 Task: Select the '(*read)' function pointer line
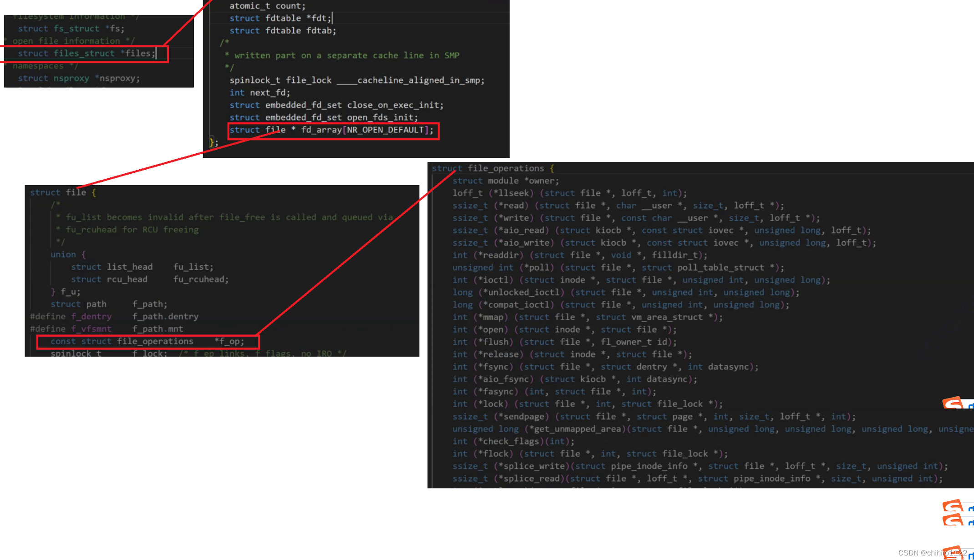tap(618, 206)
